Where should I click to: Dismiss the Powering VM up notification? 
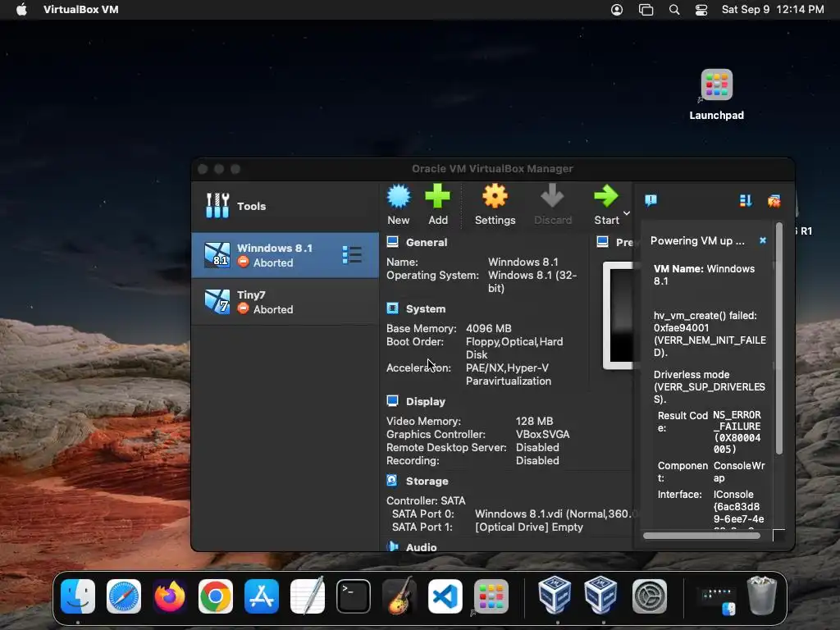pyautogui.click(x=763, y=240)
